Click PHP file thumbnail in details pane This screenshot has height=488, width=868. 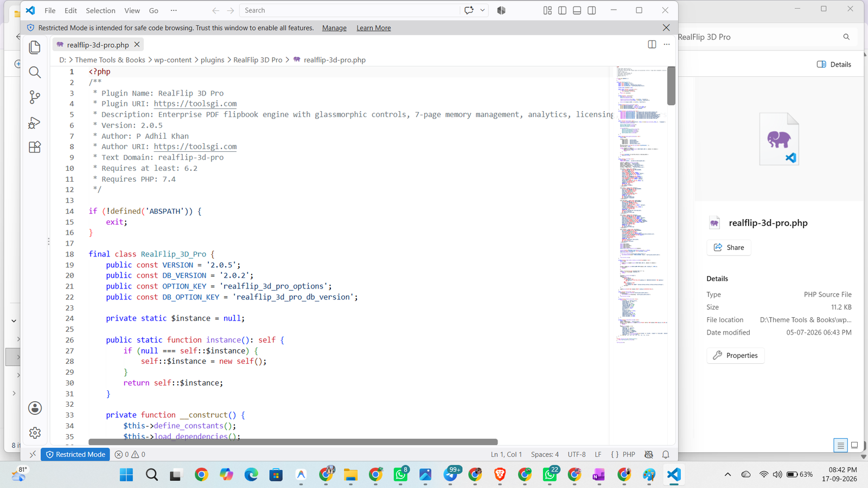tap(779, 139)
